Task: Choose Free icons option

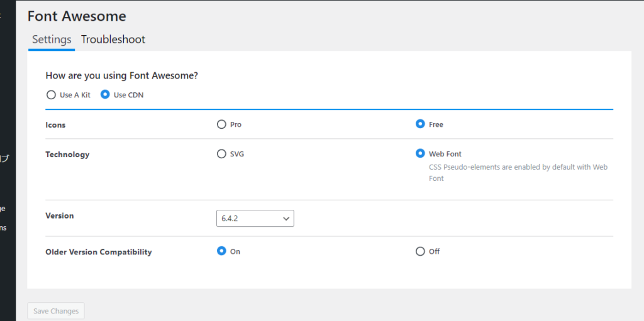Action: (420, 124)
